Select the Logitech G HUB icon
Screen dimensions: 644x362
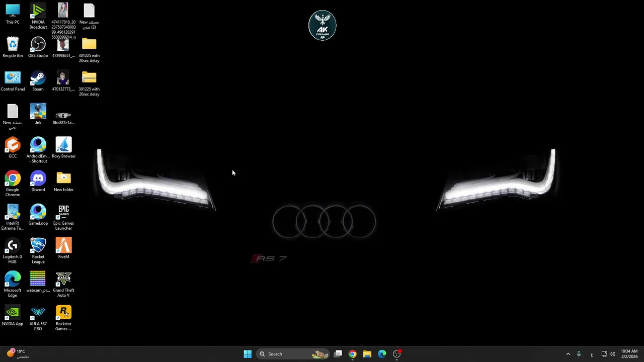(x=13, y=251)
